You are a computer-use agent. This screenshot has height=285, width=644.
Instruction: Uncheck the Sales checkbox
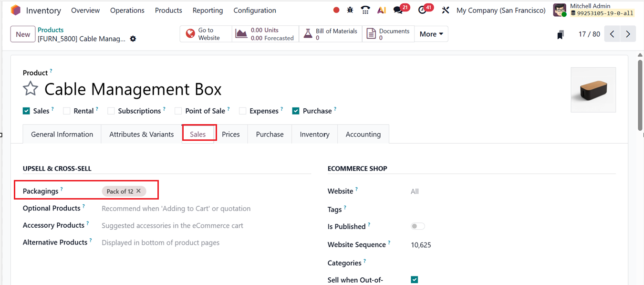[26, 111]
